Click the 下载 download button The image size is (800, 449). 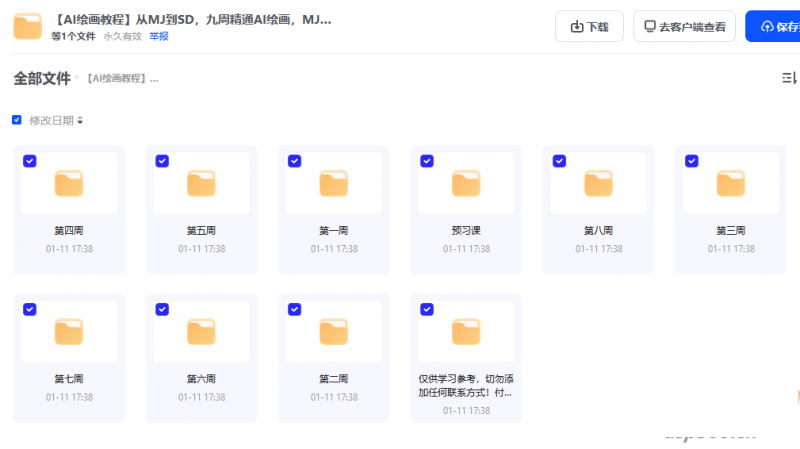coord(589,26)
